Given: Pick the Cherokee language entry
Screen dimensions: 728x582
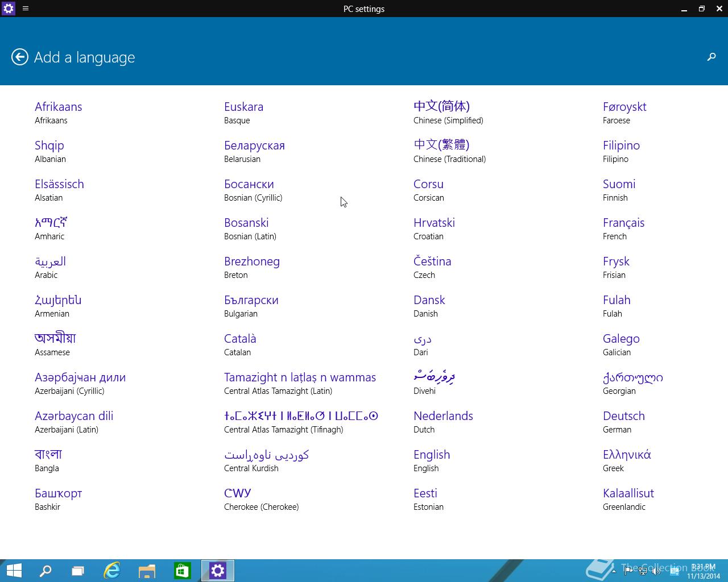Looking at the screenshot, I should pos(261,499).
